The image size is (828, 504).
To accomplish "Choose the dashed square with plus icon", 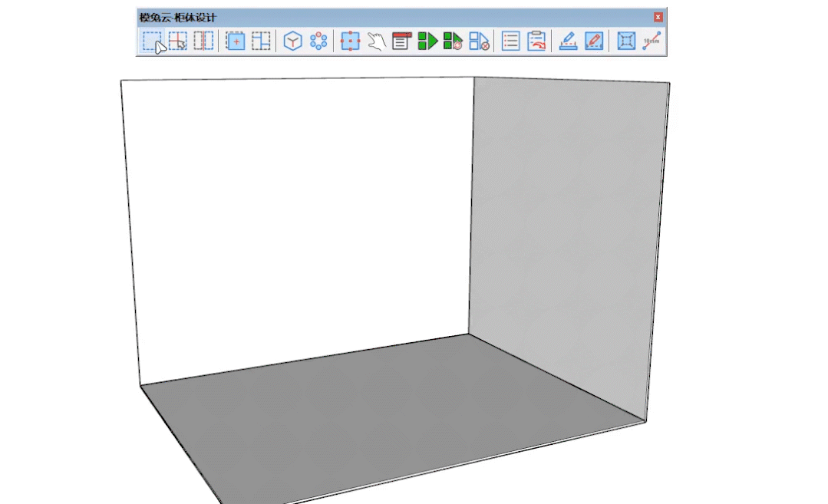I will 235,41.
